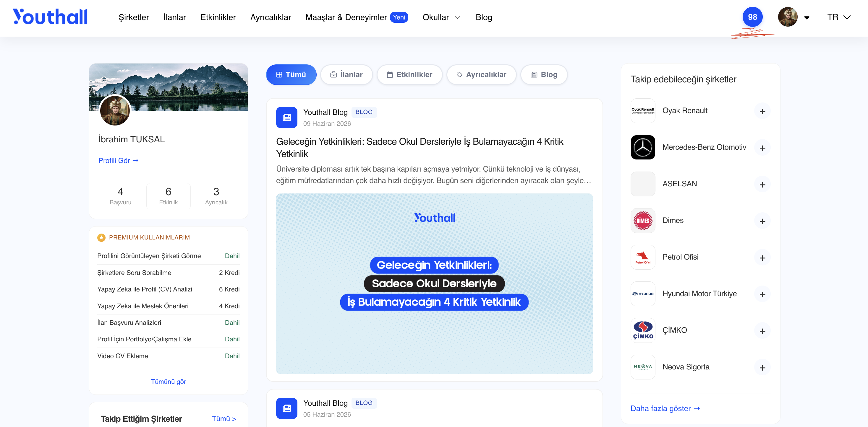Image resolution: width=868 pixels, height=427 pixels.
Task: Click the İbrahim TUKSAL profile name
Action: [x=132, y=140]
